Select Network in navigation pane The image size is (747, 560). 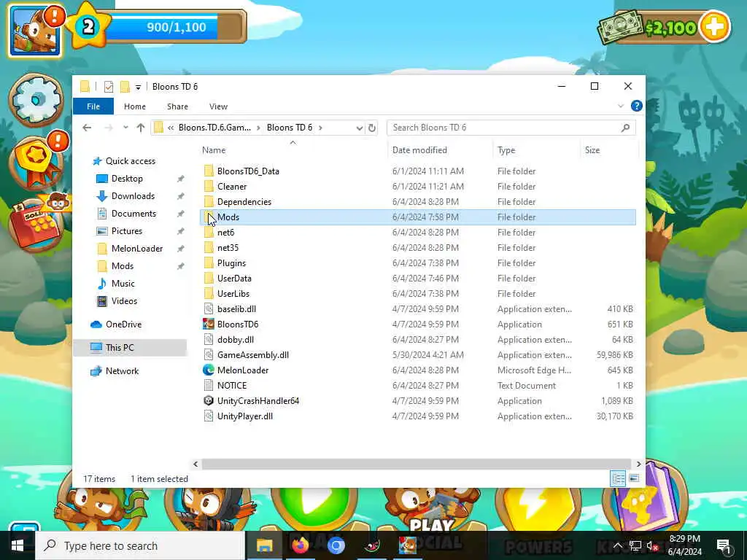click(x=122, y=371)
